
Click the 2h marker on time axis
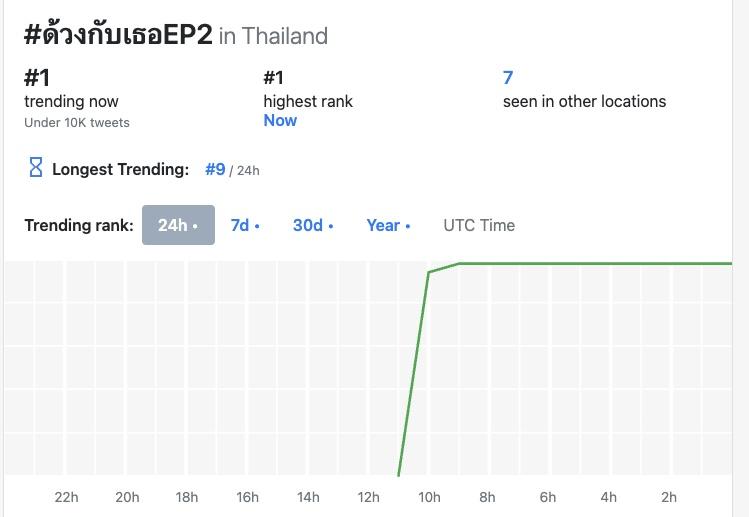669,497
